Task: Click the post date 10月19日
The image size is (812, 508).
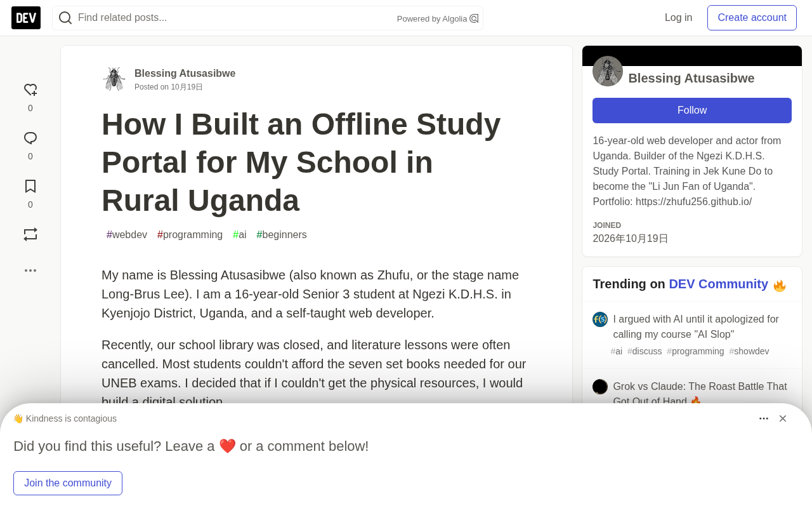Action: coord(187,87)
